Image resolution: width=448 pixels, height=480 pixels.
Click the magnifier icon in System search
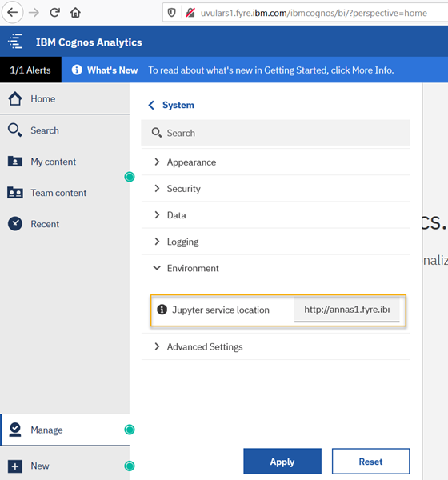coord(157,133)
